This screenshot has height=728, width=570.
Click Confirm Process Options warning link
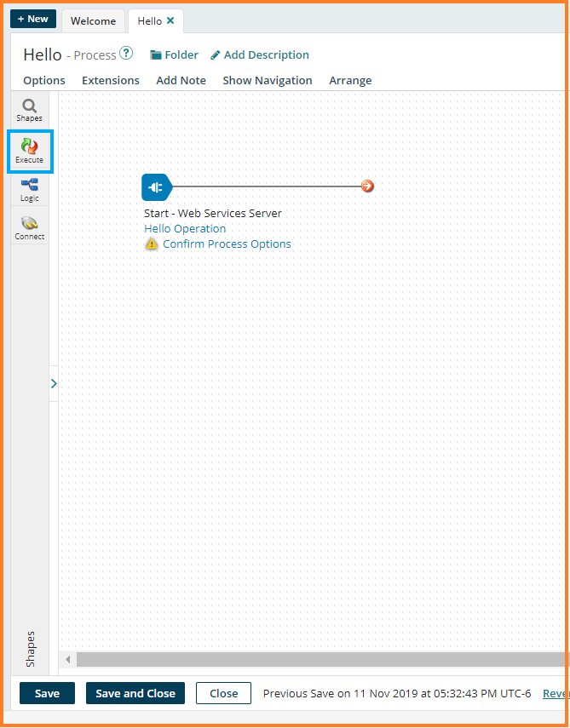point(227,244)
